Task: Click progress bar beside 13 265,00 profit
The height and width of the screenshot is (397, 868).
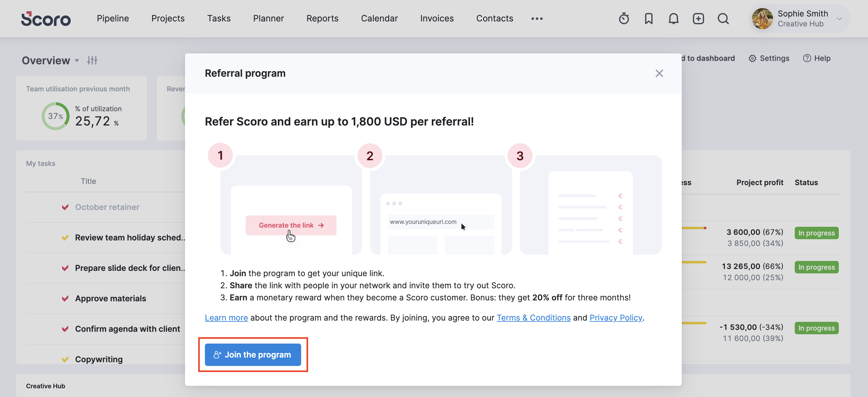Action: [694, 262]
